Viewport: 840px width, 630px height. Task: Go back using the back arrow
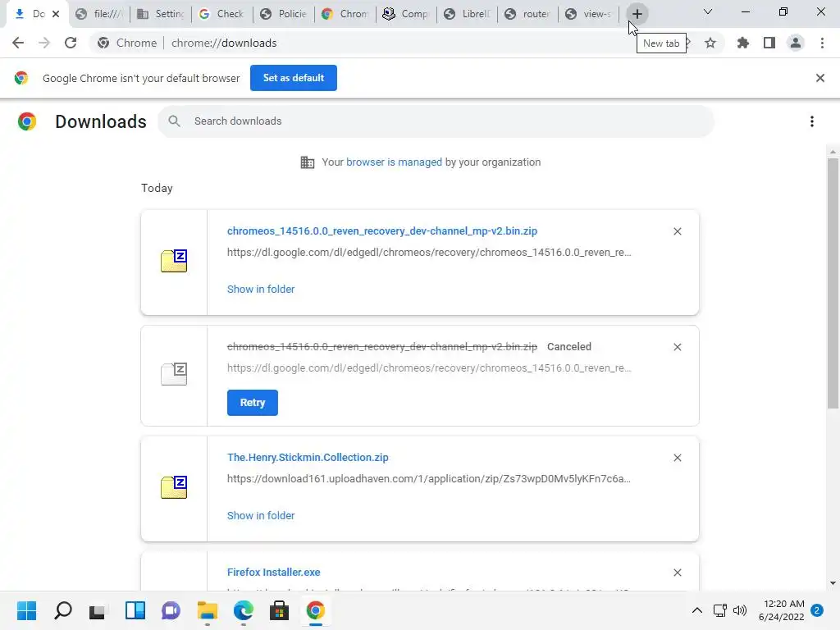[x=18, y=43]
